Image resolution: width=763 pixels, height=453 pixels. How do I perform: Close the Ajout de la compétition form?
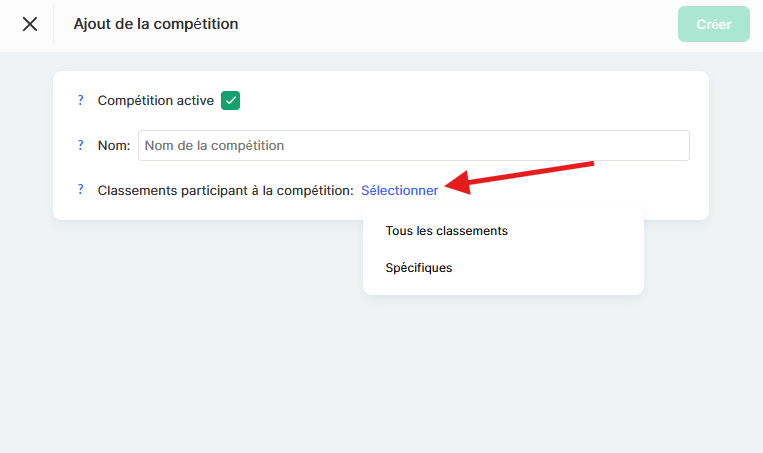30,24
